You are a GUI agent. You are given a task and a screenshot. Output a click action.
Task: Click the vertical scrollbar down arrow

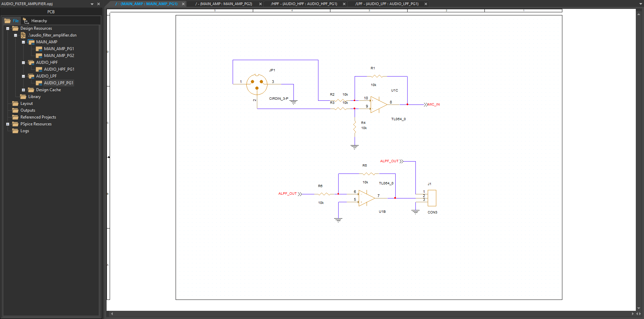(638, 308)
